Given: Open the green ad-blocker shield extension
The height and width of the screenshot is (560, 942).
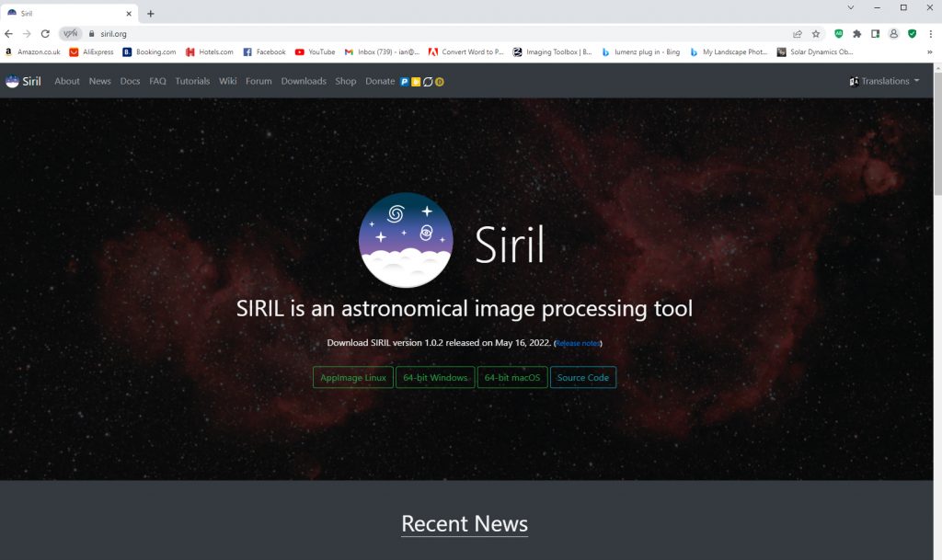Looking at the screenshot, I should [x=839, y=34].
